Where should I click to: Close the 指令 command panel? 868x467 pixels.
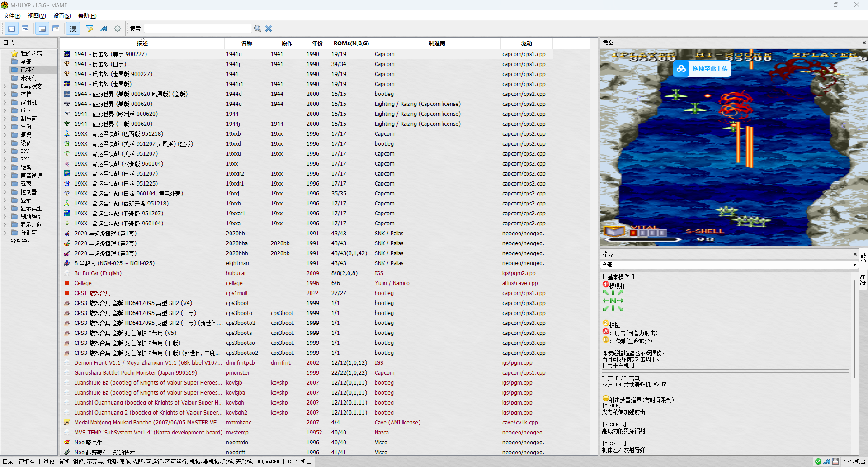[855, 254]
